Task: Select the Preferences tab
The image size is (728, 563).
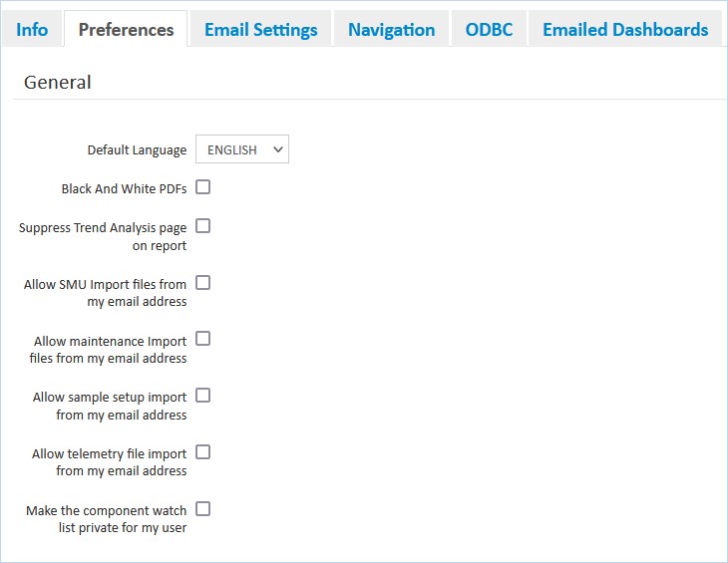Action: coord(126,30)
